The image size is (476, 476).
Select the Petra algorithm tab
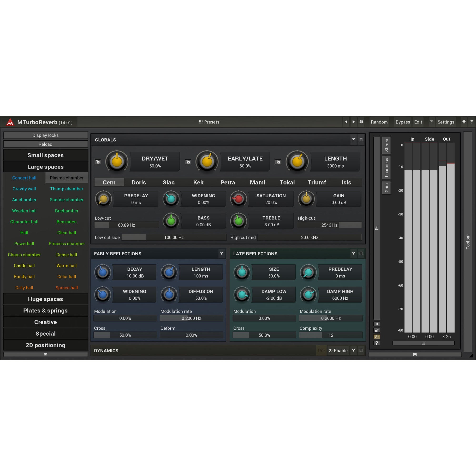[228, 182]
